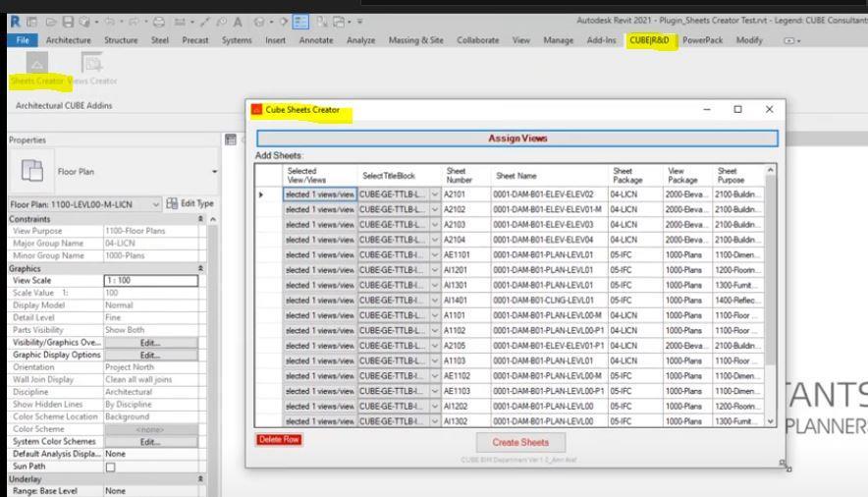The width and height of the screenshot is (868, 497).
Task: Click the Revit R application logo
Action: pyautogui.click(x=15, y=22)
